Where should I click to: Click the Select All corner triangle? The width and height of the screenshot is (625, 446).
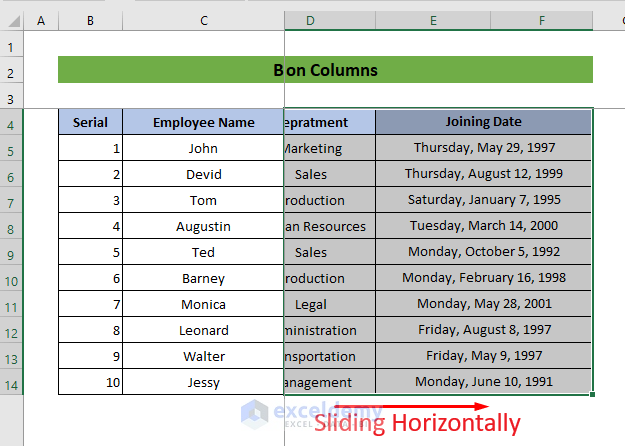point(12,20)
